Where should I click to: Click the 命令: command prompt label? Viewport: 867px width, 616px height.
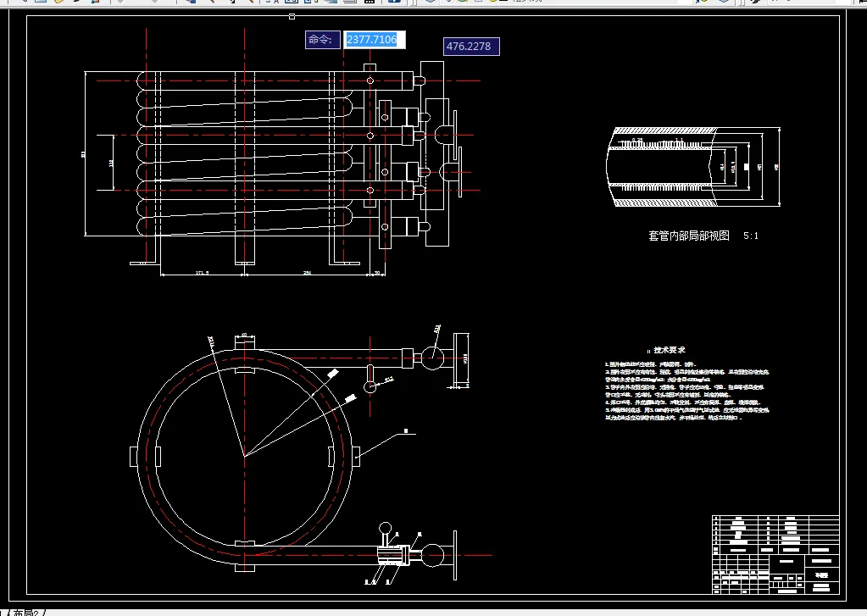322,40
